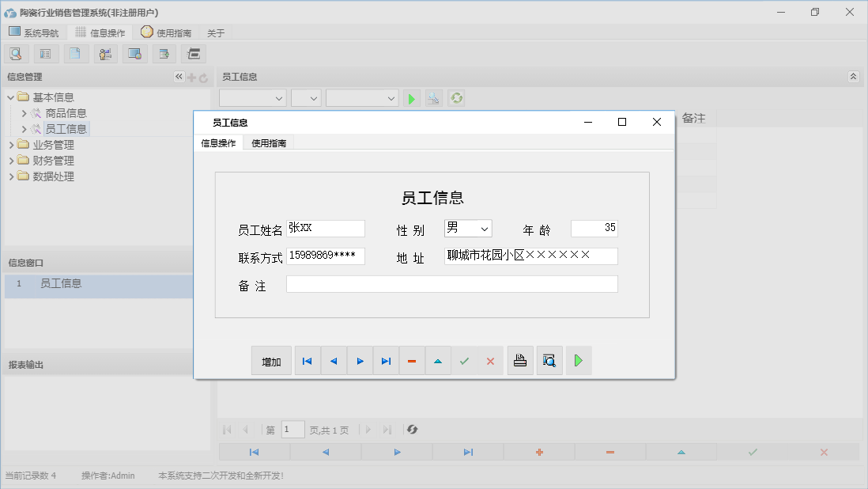The image size is (868, 489).
Task: Select the query/search toolbar icon
Action: [16, 53]
